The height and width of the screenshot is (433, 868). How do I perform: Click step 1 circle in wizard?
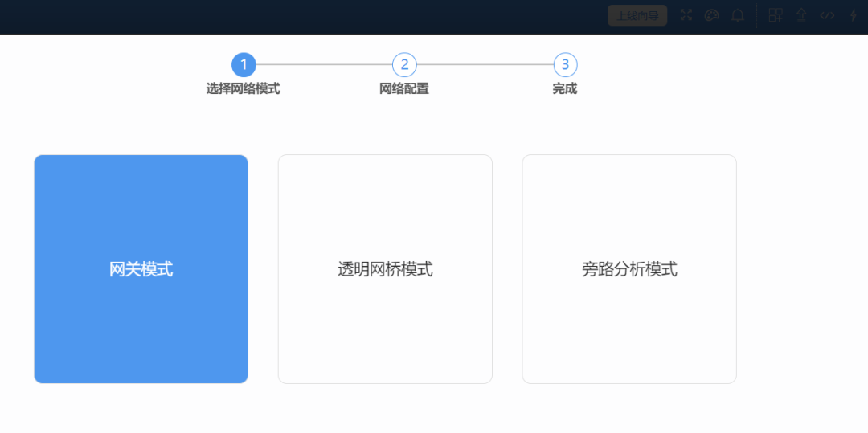tap(244, 64)
